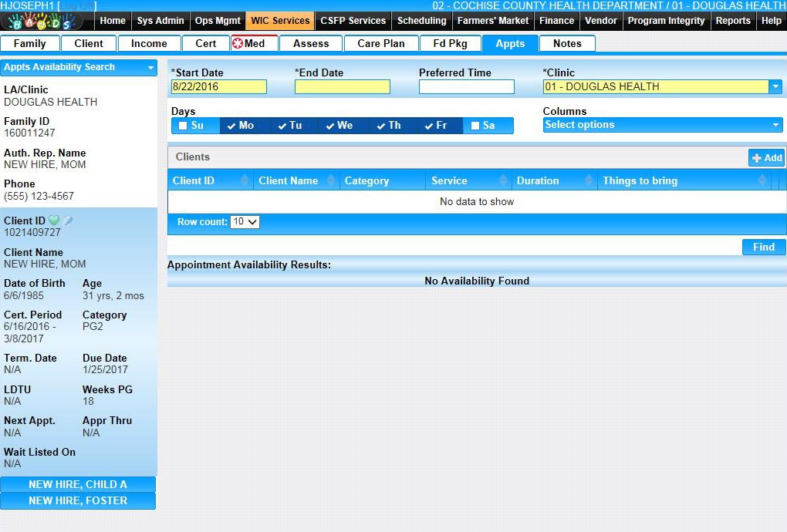Image resolution: width=787 pixels, height=532 pixels.
Task: Open the Clinic dropdown list
Action: 775,87
